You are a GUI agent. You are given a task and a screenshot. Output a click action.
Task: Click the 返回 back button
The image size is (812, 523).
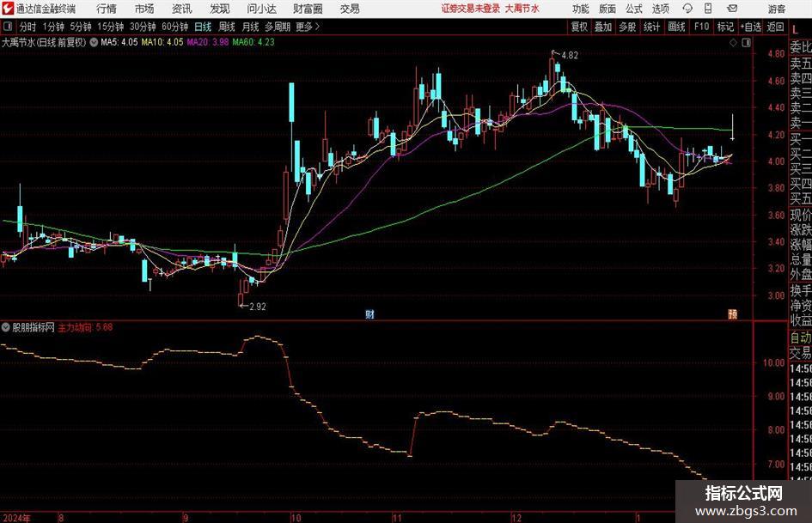click(x=775, y=27)
